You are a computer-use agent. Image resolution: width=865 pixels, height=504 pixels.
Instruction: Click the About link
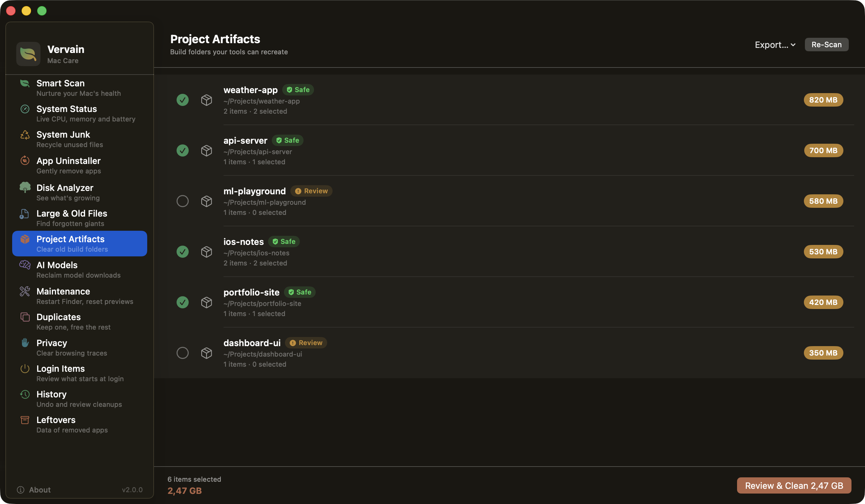(40, 489)
